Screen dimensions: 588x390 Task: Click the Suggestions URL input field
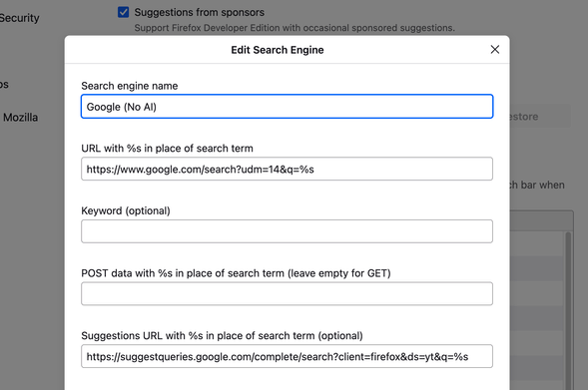point(287,356)
